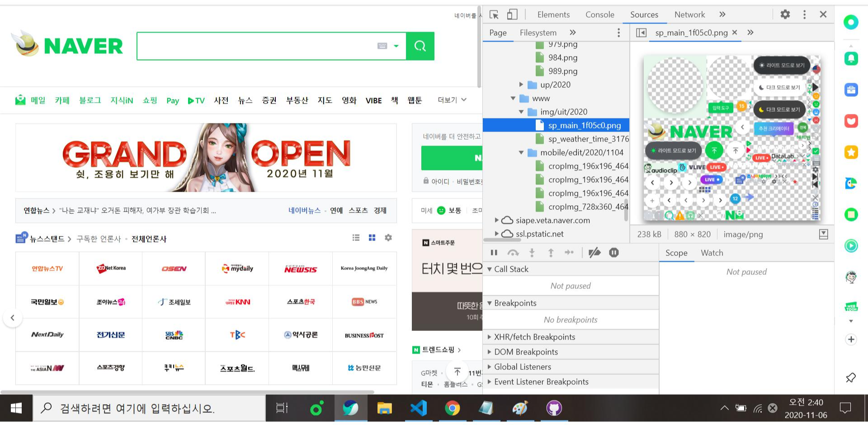Expand ssl.pstatic.net domain
The height and width of the screenshot is (425, 868).
click(x=496, y=234)
